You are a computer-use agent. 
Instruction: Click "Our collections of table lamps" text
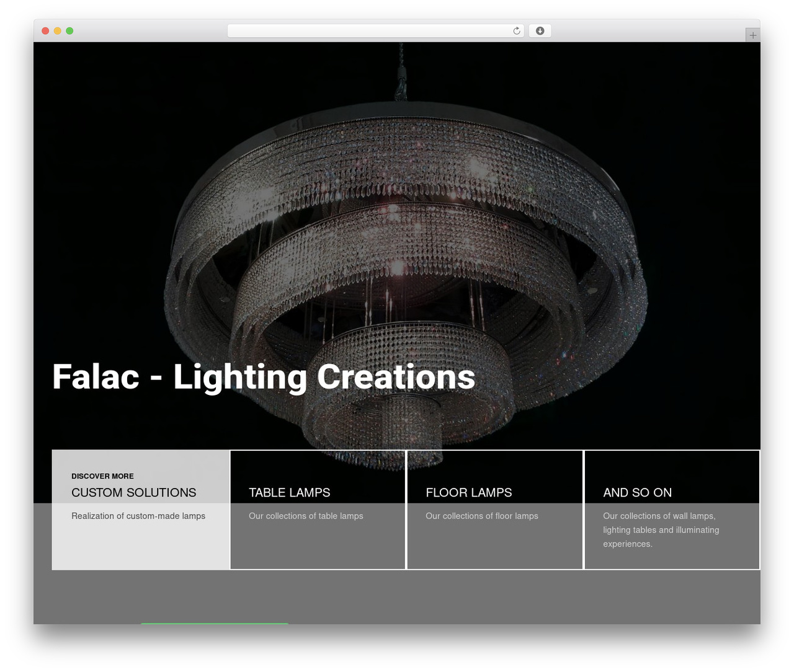point(306,516)
